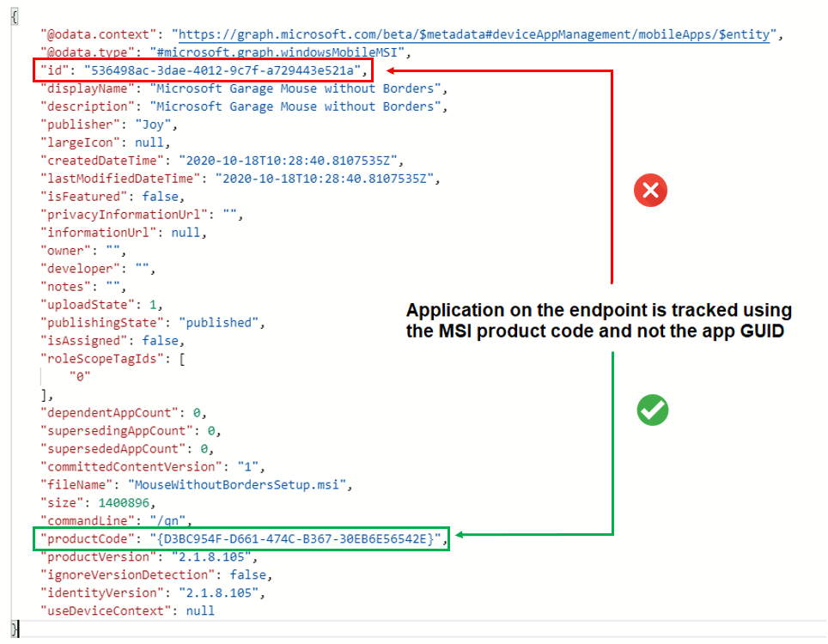Select the fileName value "MouseWithoutBordersSetup.msi"

pos(236,485)
